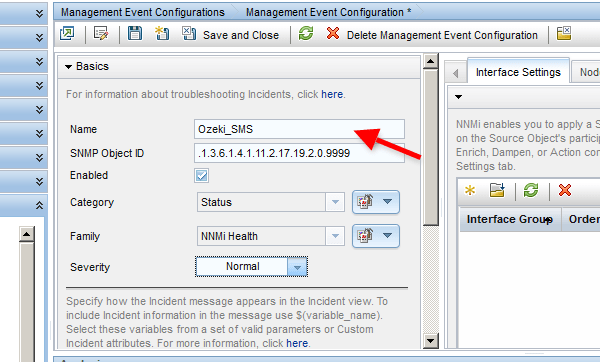Switch to Management Event Configurations breadcrumb
Image resolution: width=600 pixels, height=362 pixels.
[143, 12]
